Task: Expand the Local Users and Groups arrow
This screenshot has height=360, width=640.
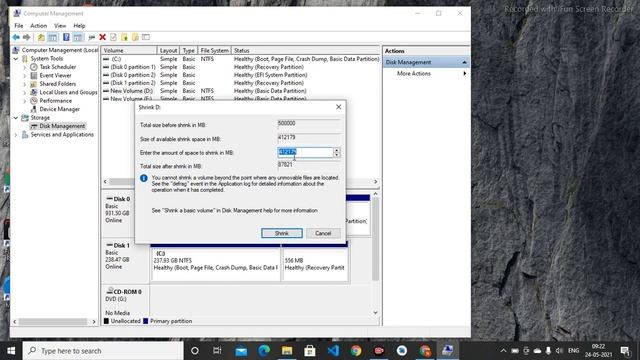Action: (x=24, y=92)
